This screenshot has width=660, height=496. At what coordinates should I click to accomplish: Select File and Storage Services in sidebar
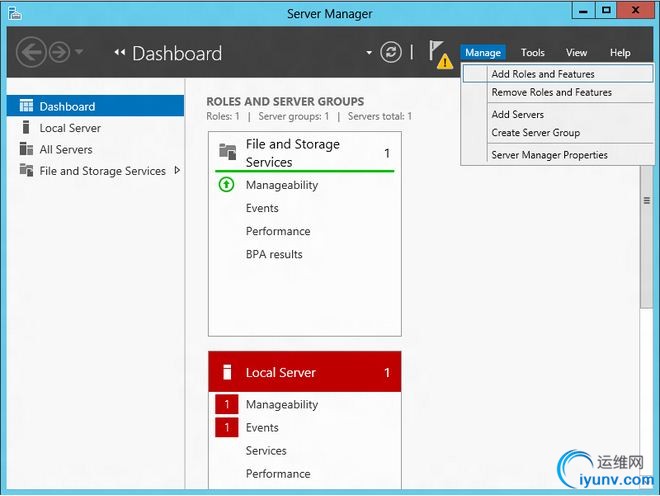click(x=96, y=171)
